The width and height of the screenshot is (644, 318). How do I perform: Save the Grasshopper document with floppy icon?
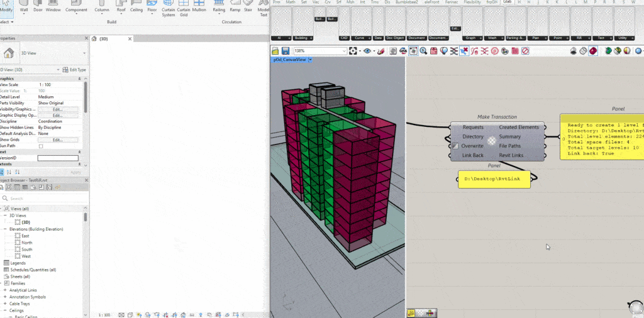point(285,51)
